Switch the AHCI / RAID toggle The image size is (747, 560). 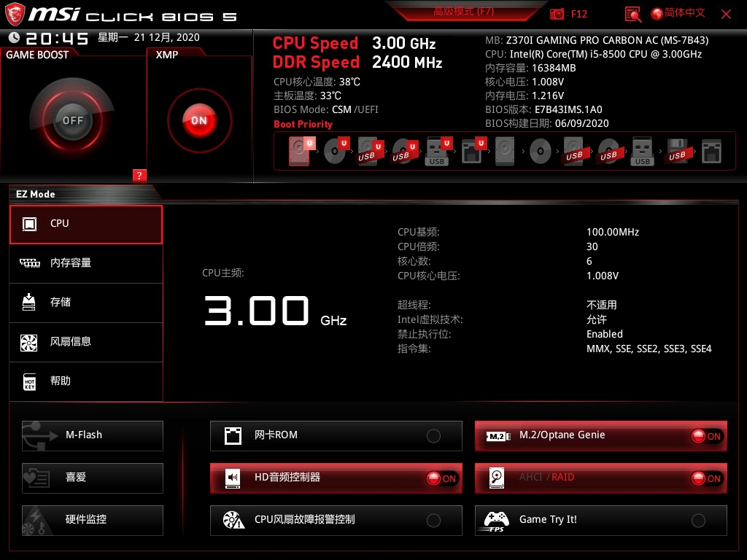pyautogui.click(x=601, y=478)
